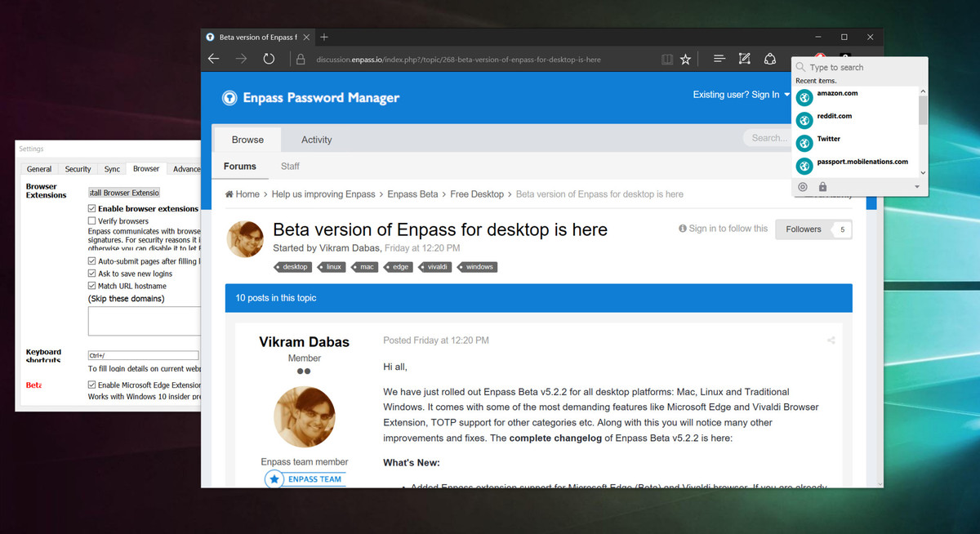Uncheck Ask to save new logins
The image size is (980, 534).
91,274
